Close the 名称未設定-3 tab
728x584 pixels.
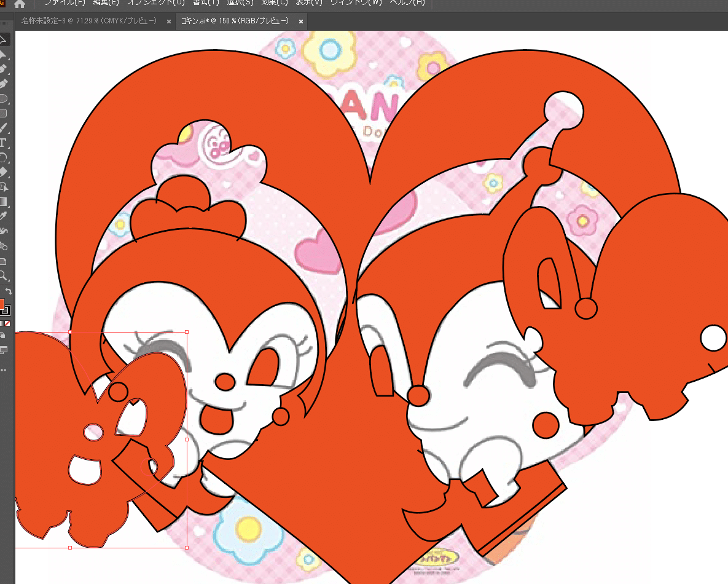(x=168, y=22)
